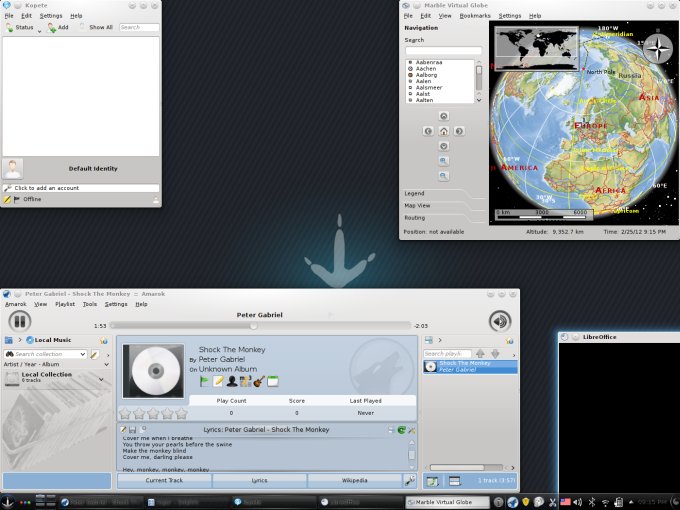Click the Amarok volume speaker icon
This screenshot has width=680, height=510.
tap(500, 321)
